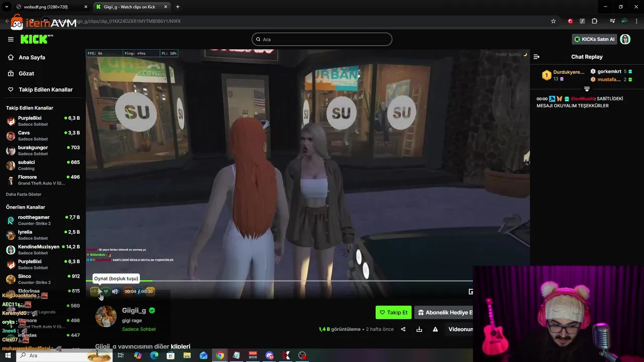Open the Chrome tab search dropdown
The image size is (644, 362).
6,7
